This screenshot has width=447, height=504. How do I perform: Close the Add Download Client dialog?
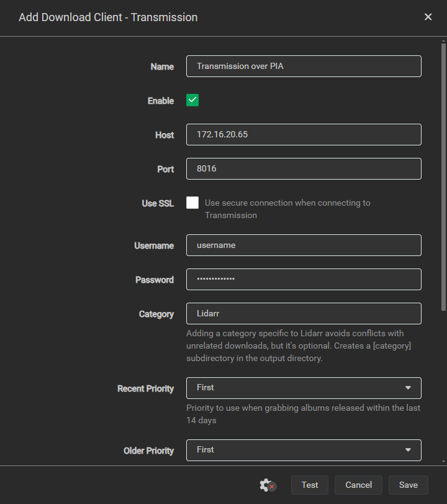click(428, 17)
